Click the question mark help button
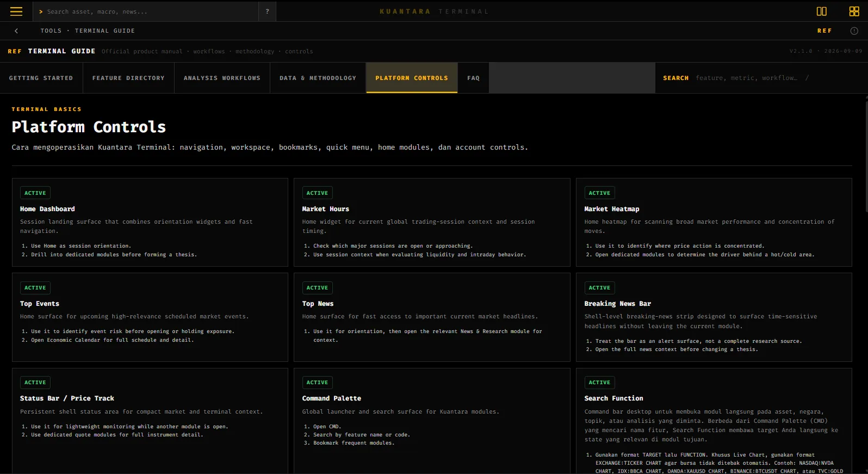This screenshot has height=474, width=868. click(267, 11)
